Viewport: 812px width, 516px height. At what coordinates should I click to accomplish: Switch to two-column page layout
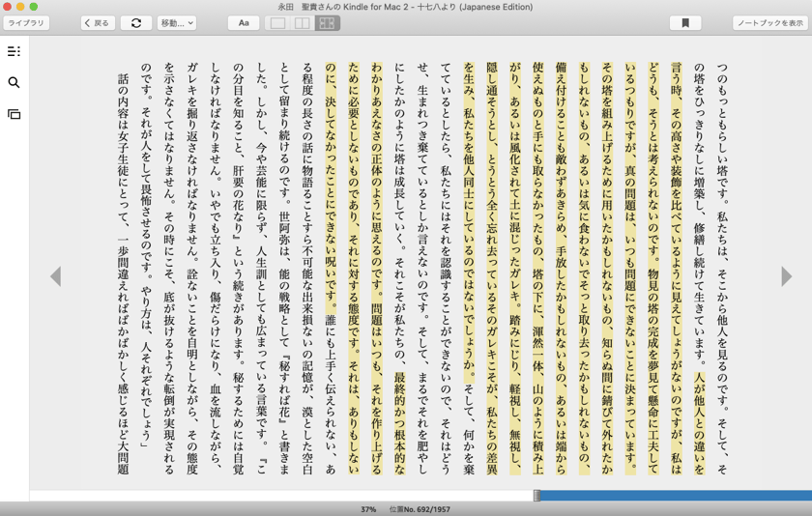click(x=303, y=23)
